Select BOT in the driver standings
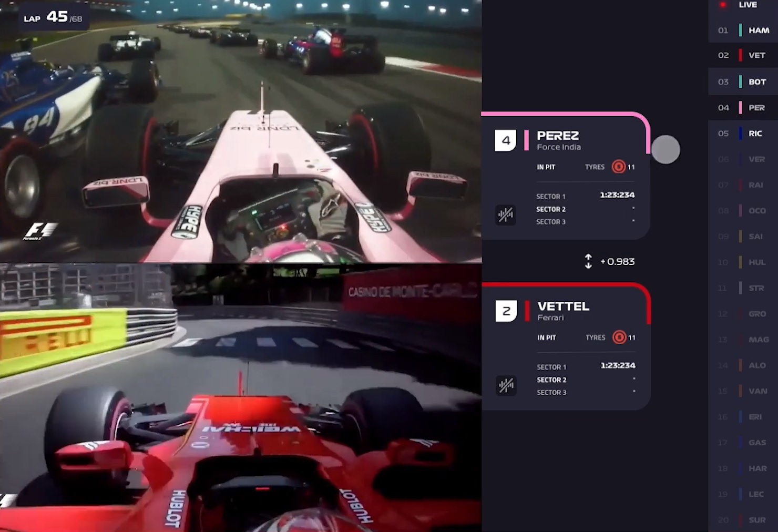Screen dimensions: 778x532 click(x=743, y=81)
